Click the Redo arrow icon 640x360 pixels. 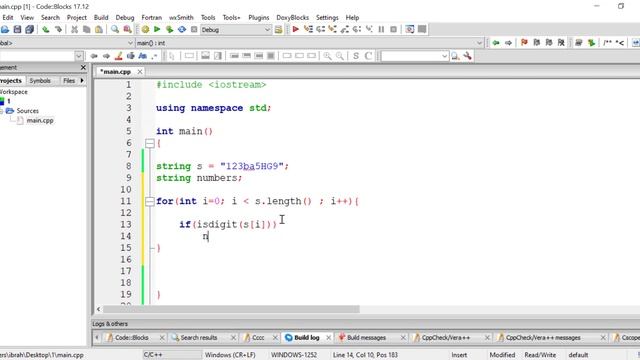[58, 29]
